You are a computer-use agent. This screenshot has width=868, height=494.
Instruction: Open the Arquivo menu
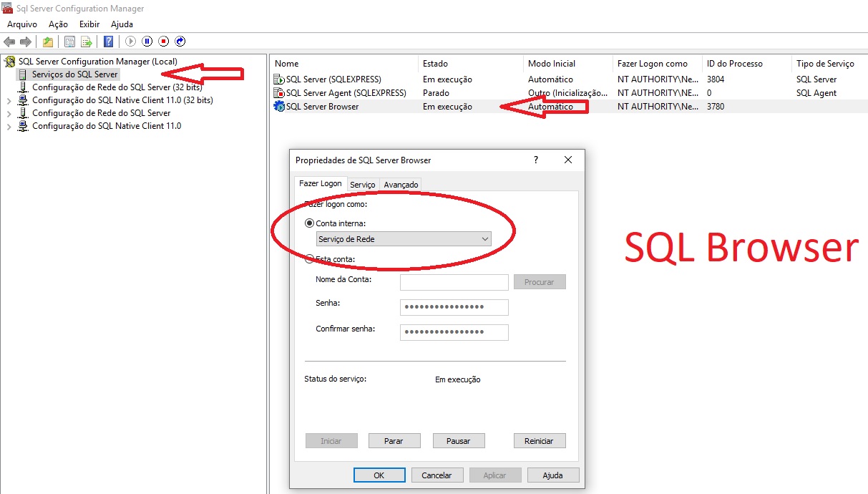[x=22, y=24]
